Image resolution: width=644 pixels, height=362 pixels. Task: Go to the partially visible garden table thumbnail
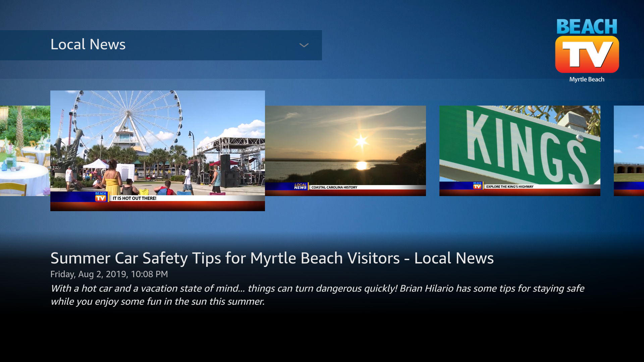[x=25, y=151]
